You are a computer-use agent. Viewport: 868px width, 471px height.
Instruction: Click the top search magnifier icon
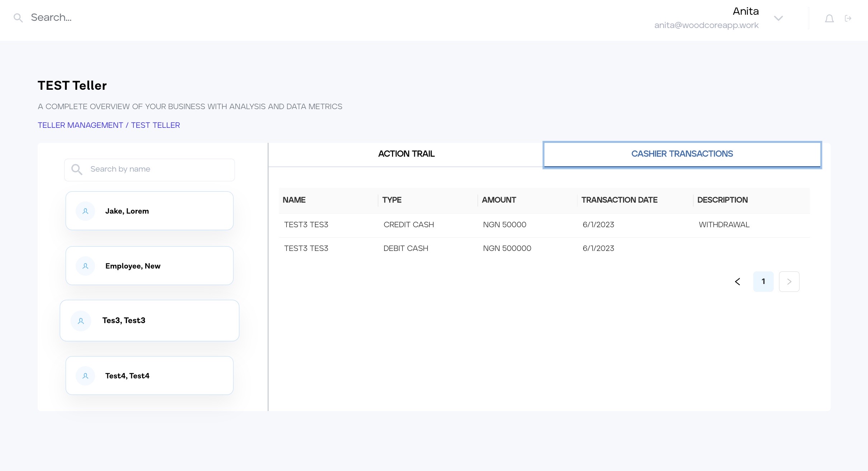point(18,18)
